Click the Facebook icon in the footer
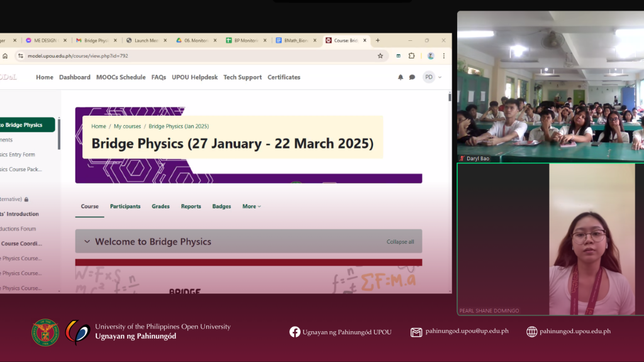 pyautogui.click(x=294, y=332)
